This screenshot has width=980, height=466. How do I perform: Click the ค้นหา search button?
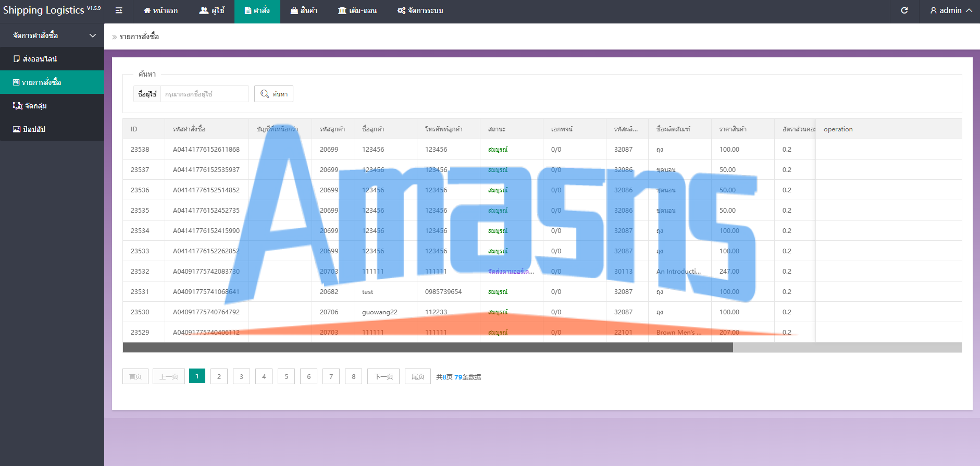pos(274,94)
